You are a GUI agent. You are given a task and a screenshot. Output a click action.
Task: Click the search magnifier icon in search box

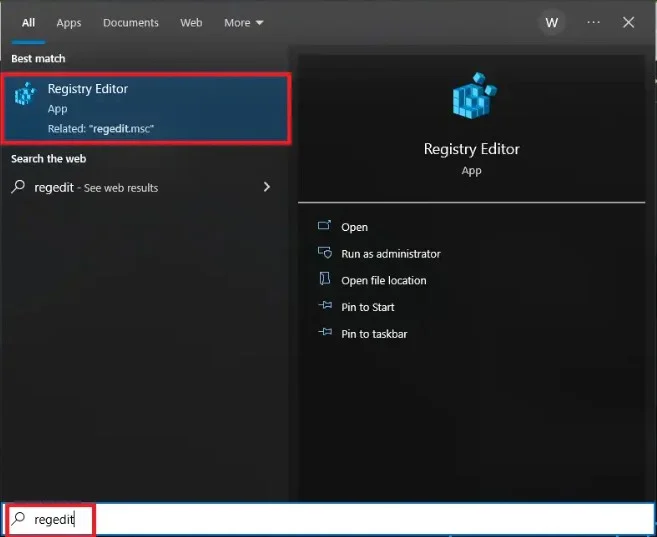[18, 519]
